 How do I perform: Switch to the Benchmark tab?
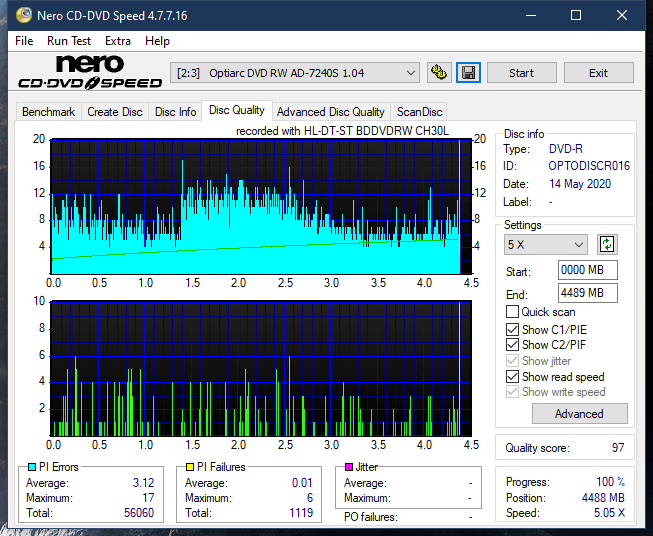[x=49, y=112]
